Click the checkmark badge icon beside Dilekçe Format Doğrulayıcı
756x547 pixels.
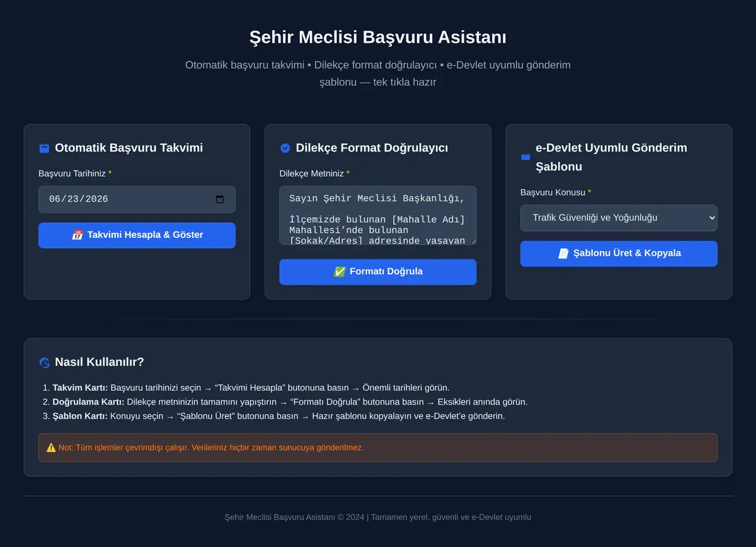click(x=285, y=149)
